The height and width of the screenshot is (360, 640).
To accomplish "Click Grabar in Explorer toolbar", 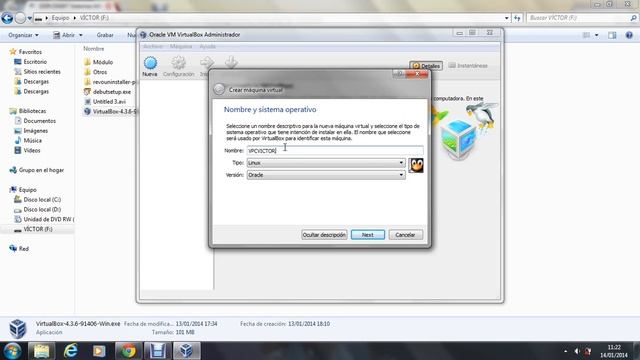I will 105,35.
